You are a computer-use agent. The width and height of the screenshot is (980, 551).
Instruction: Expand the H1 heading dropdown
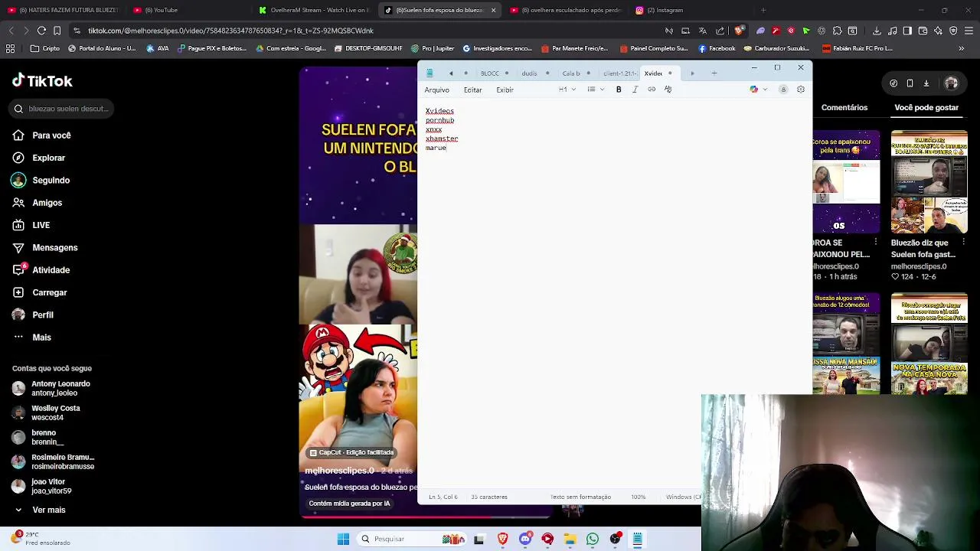click(x=567, y=90)
